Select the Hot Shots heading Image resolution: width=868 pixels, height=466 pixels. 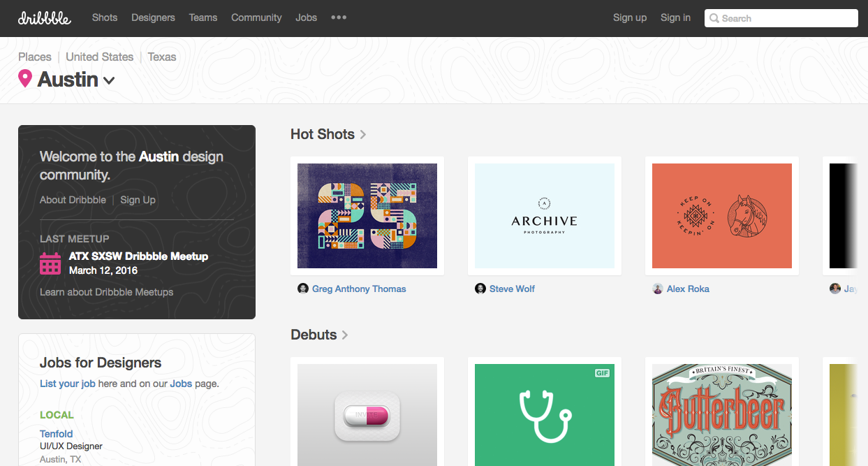coord(323,134)
